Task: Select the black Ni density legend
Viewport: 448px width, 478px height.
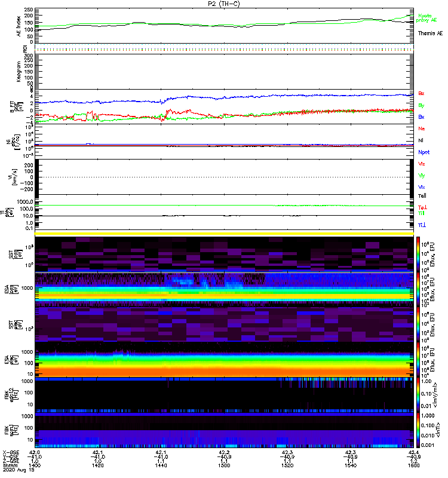Action: click(421, 140)
